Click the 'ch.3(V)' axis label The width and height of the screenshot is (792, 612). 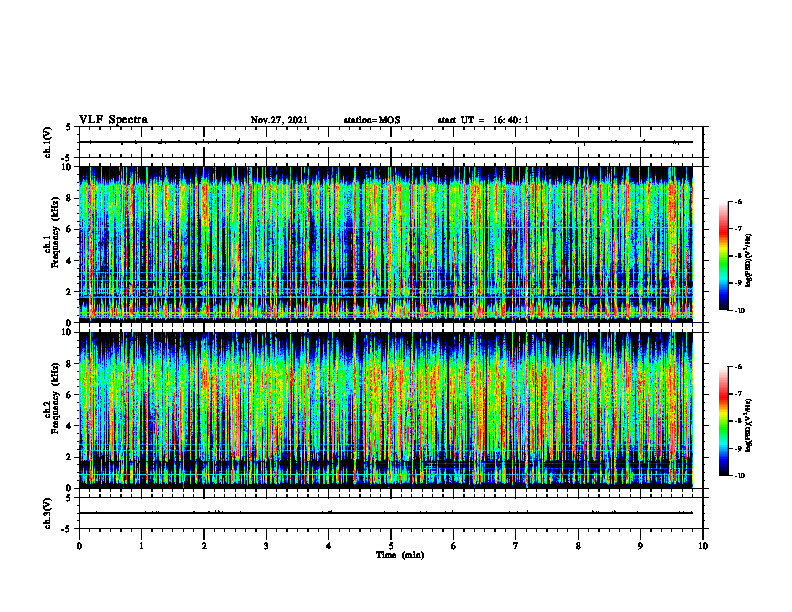point(47,513)
